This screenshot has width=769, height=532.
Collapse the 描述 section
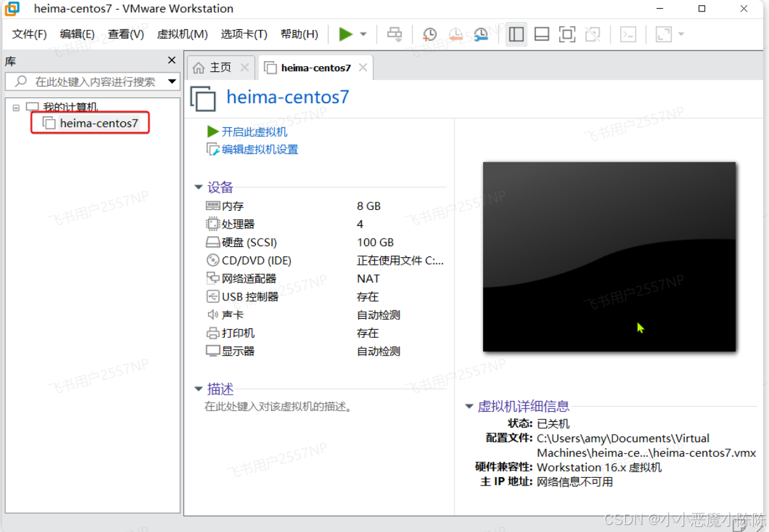[199, 389]
